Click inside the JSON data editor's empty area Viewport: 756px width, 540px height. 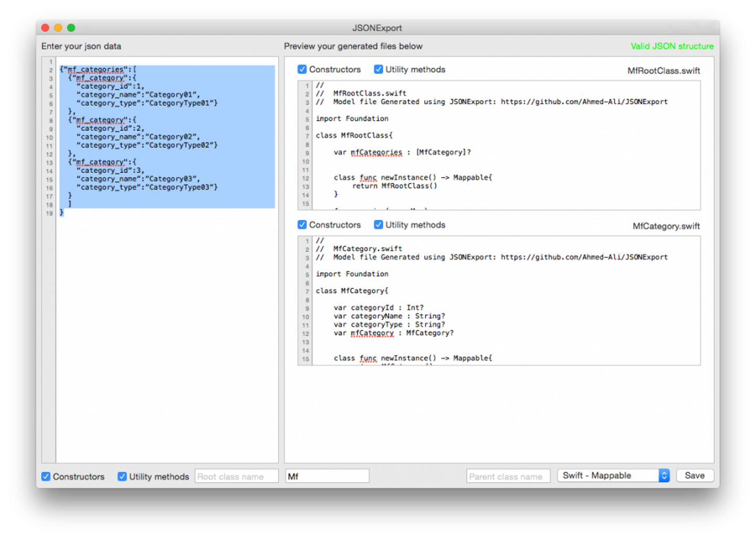tap(167, 336)
